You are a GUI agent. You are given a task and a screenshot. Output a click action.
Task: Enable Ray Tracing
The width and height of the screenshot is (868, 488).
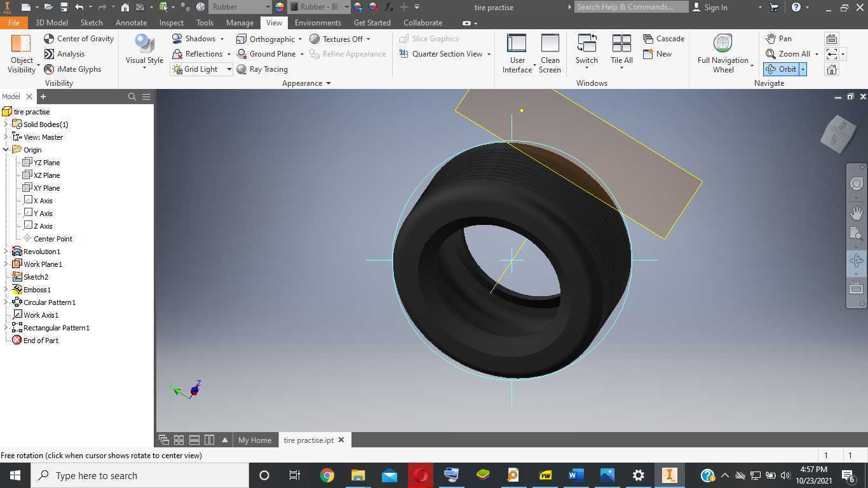[262, 69]
